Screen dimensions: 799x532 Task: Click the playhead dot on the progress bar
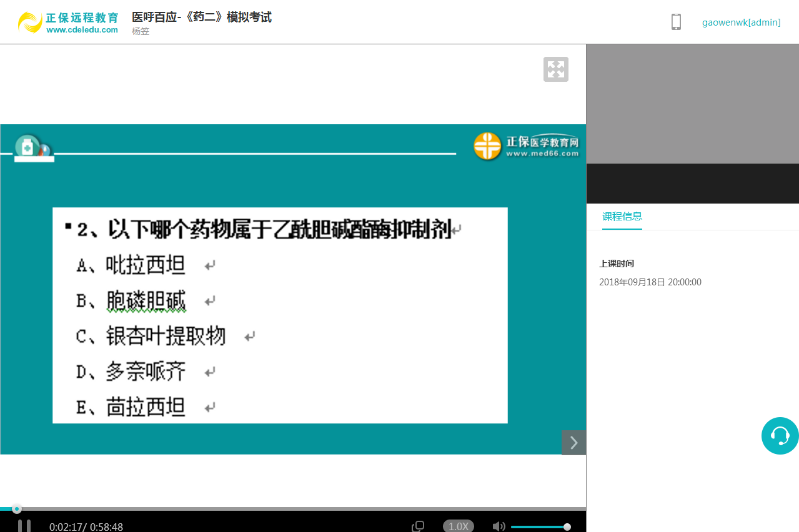(x=17, y=508)
